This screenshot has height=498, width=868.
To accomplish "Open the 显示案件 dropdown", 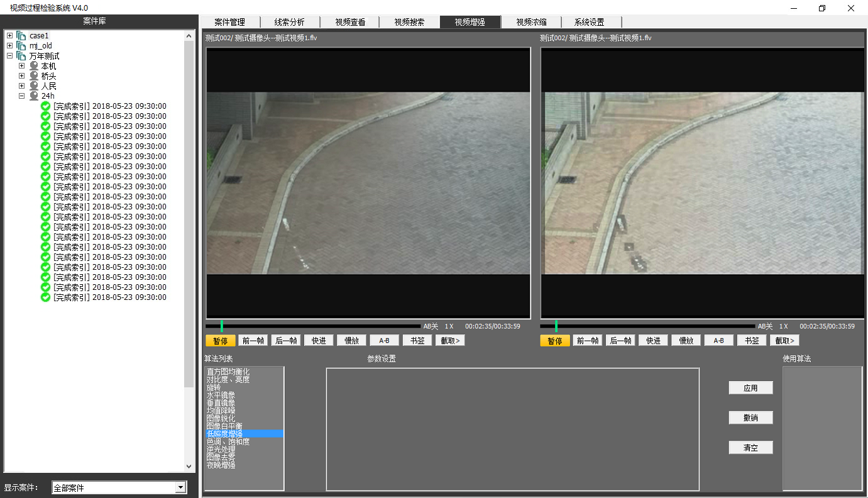I will (x=181, y=487).
